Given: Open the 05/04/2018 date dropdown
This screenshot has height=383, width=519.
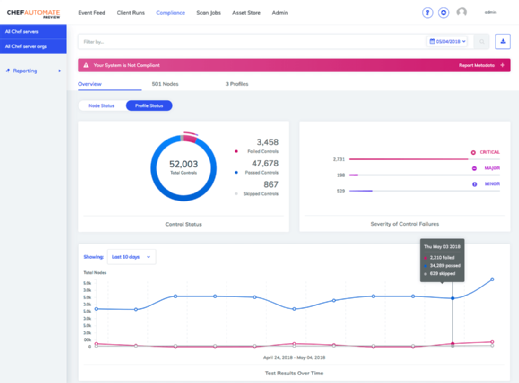Looking at the screenshot, I should point(447,41).
